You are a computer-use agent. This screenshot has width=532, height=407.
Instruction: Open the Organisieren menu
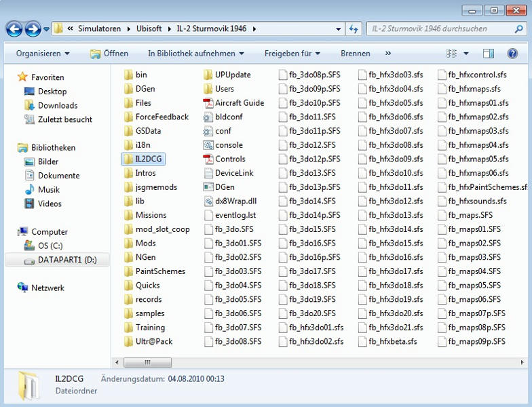pos(43,54)
